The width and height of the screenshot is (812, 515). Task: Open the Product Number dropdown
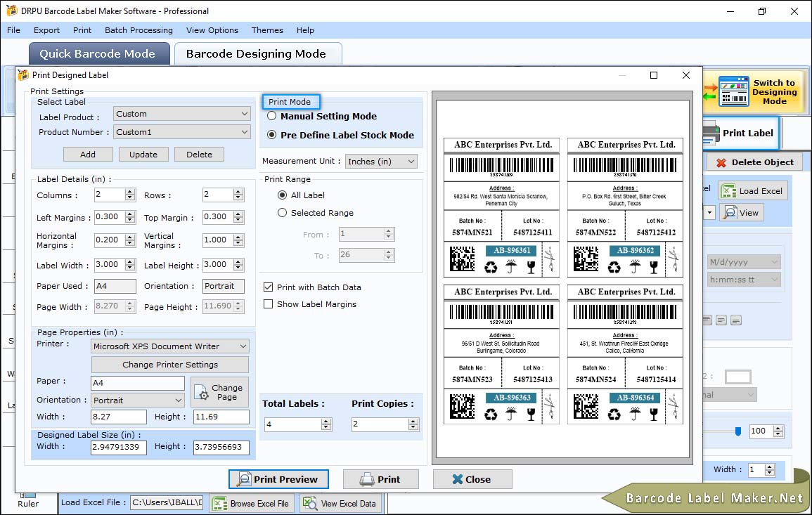point(182,132)
